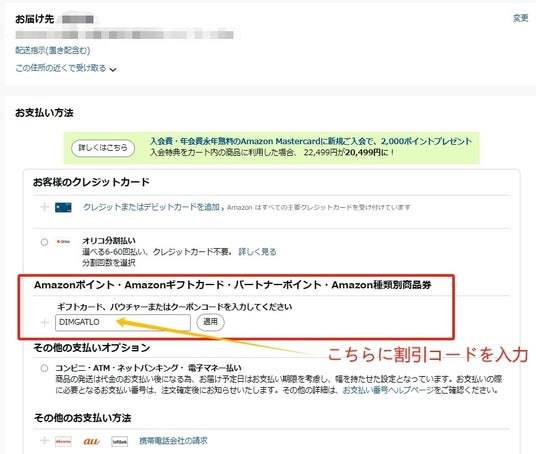The height and width of the screenshot is (454, 536).
Task: Open 分割回数を選択 installment selector
Action: 109,263
